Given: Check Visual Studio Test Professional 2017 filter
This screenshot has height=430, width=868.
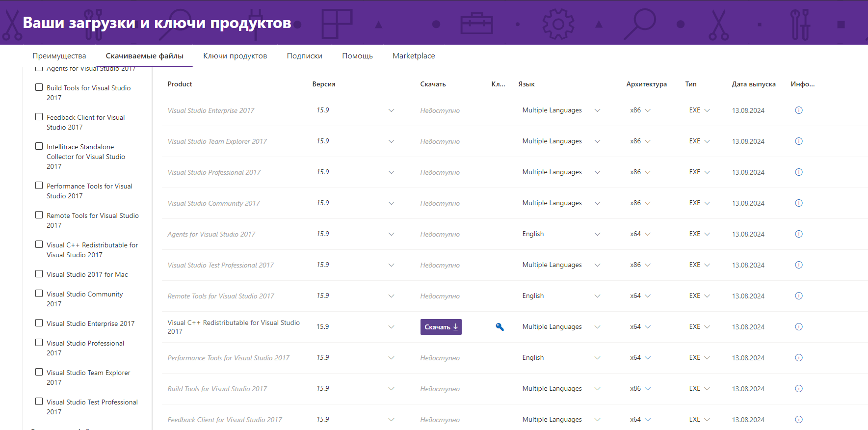Looking at the screenshot, I should [39, 402].
